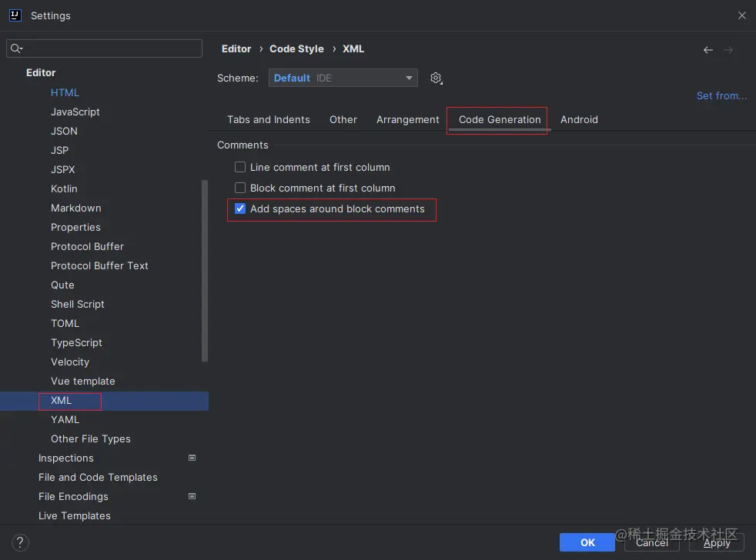The image size is (756, 560).
Task: Select Properties in the tree
Action: [75, 228]
